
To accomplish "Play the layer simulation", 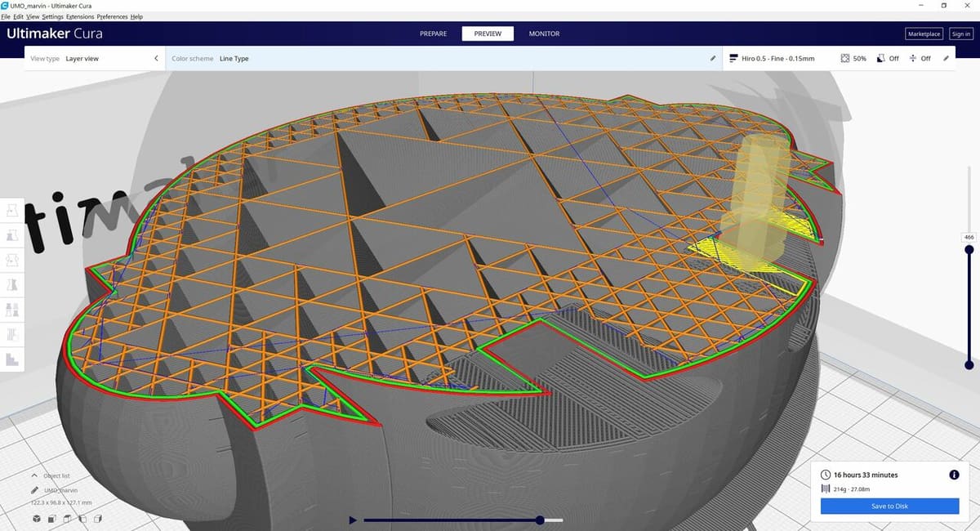I will click(x=352, y=520).
